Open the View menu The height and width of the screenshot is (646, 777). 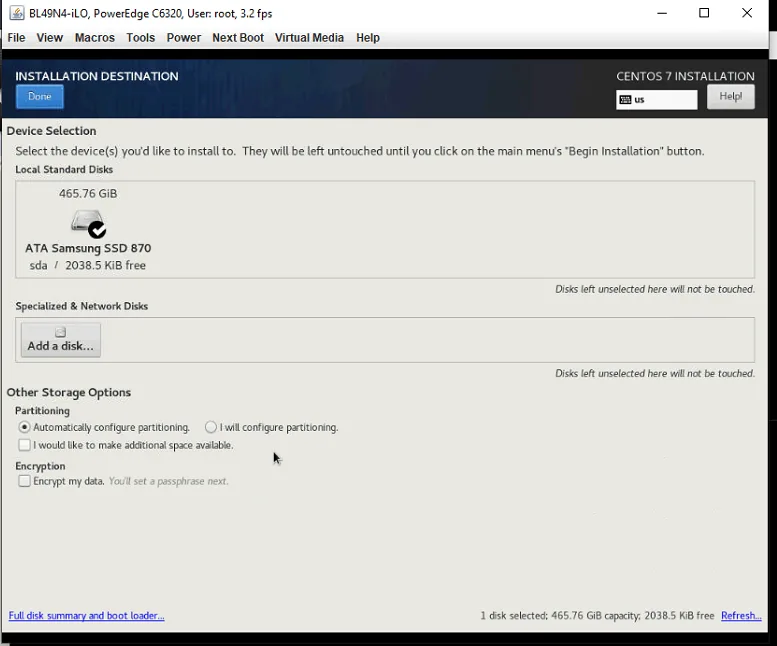pos(50,38)
